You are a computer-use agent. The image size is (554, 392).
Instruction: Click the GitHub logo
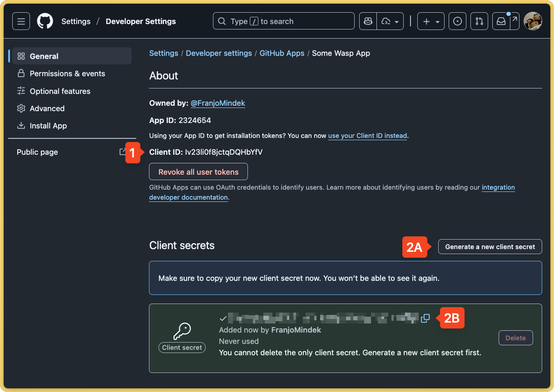tap(45, 21)
